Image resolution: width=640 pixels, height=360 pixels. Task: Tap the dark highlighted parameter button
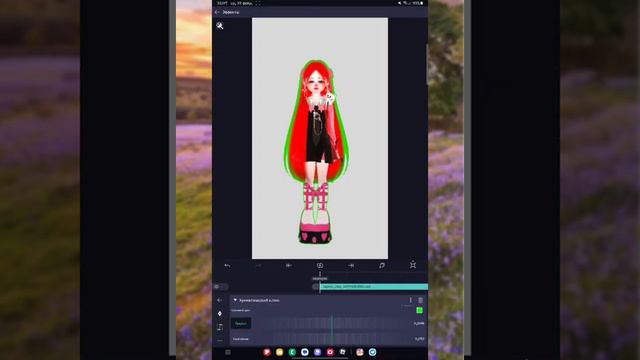click(x=241, y=323)
